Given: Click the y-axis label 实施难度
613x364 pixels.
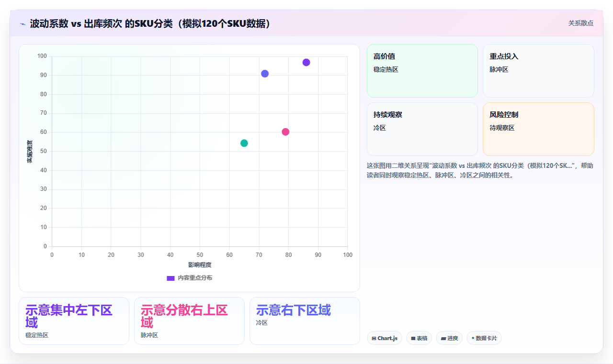Looking at the screenshot, I should pyautogui.click(x=30, y=151).
